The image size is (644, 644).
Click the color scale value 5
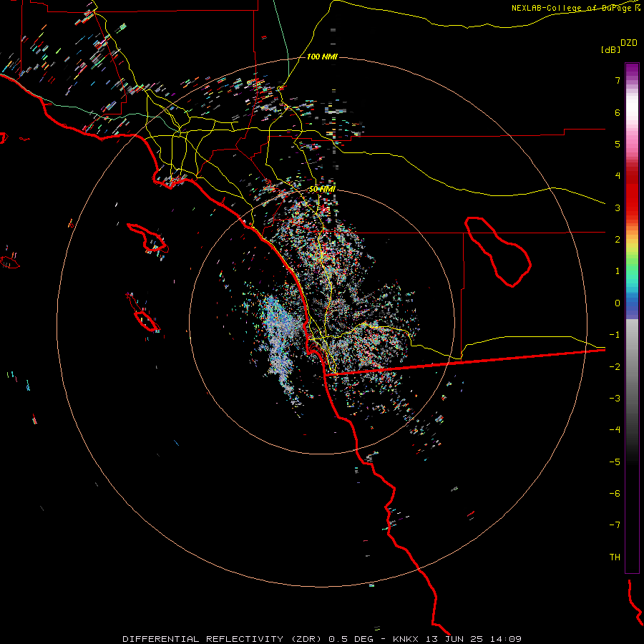click(618, 144)
